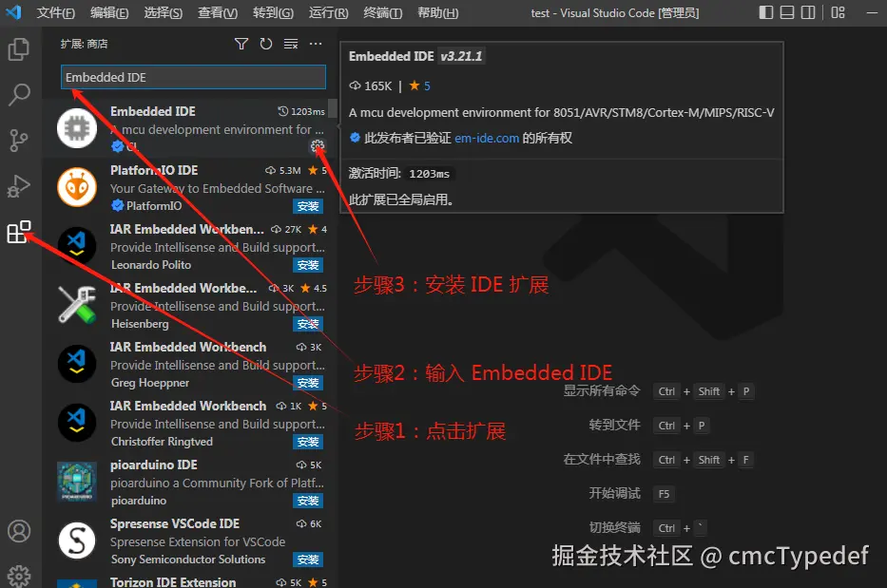887x588 pixels.
Task: Open the Manage gear icon in the activity bar
Action: pos(20,573)
